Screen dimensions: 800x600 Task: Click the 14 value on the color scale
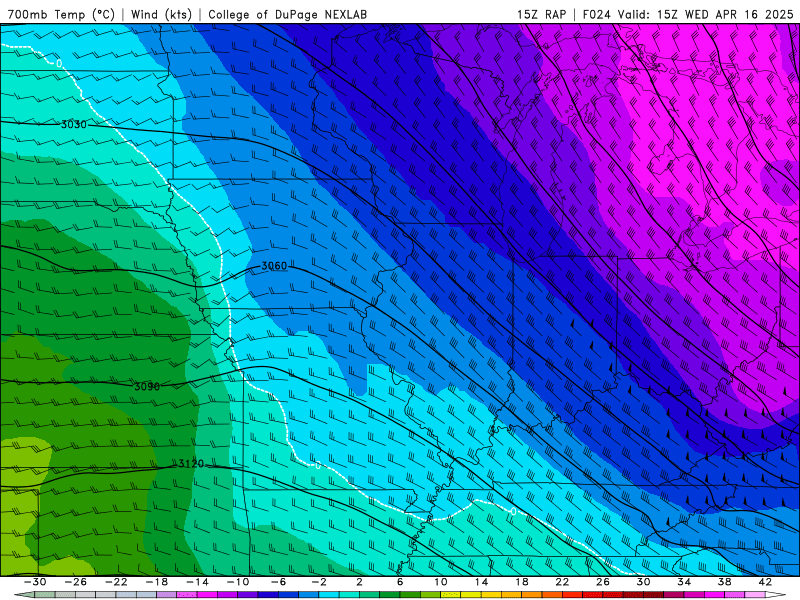[481, 582]
